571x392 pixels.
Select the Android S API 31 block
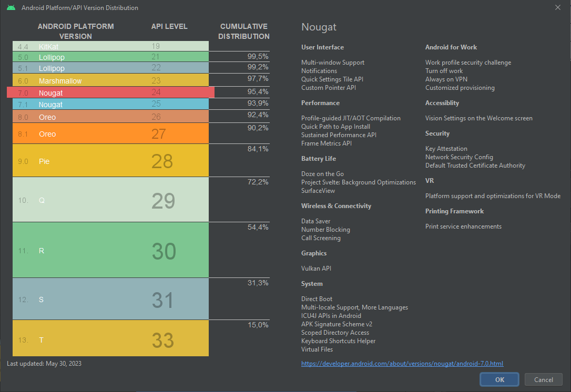(110, 300)
